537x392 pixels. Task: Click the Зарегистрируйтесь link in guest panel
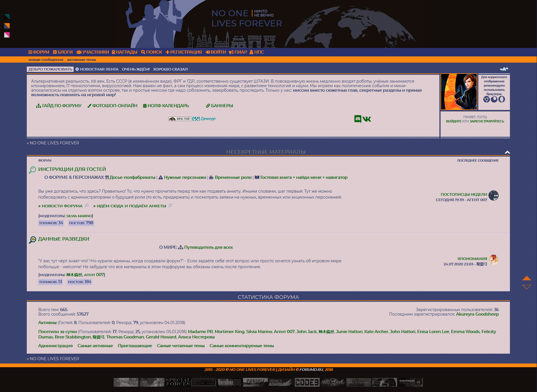click(x=487, y=121)
